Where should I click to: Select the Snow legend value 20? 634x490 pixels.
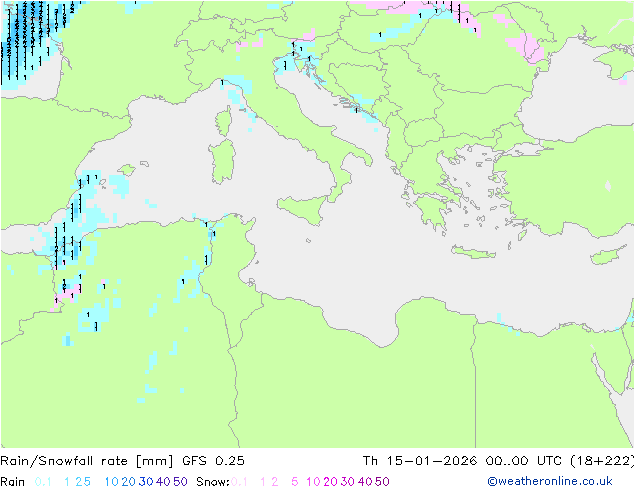(330, 482)
